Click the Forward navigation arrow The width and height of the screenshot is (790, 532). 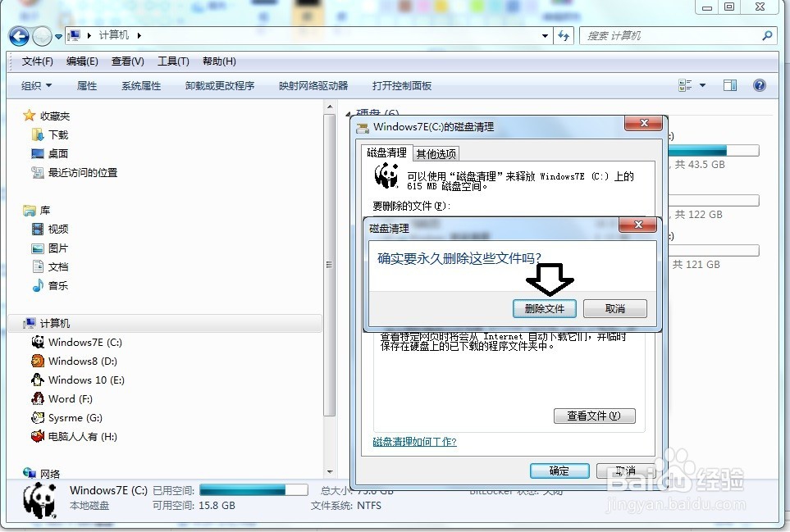(42, 36)
